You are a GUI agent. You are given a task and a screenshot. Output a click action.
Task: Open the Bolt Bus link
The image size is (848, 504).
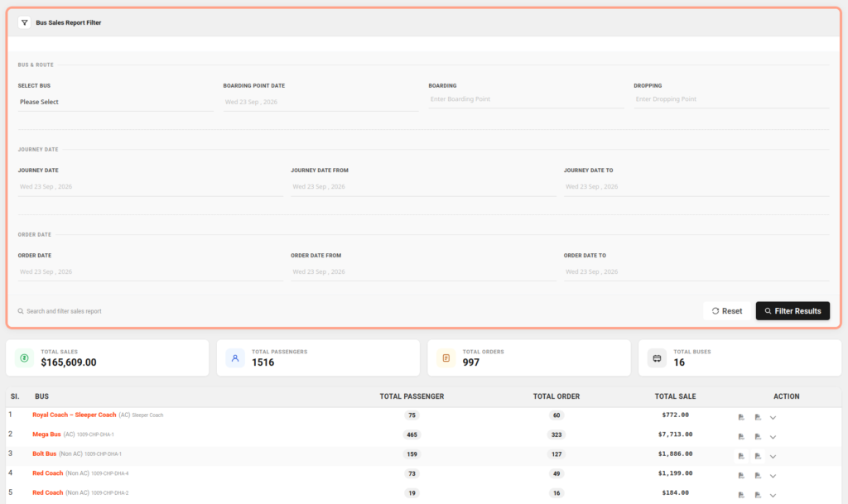click(45, 454)
